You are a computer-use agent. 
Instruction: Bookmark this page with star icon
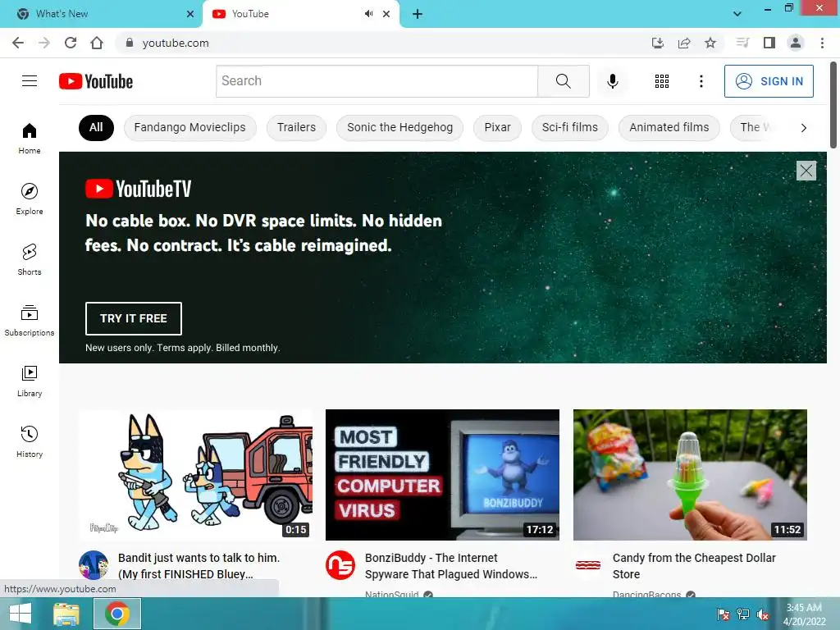710,43
